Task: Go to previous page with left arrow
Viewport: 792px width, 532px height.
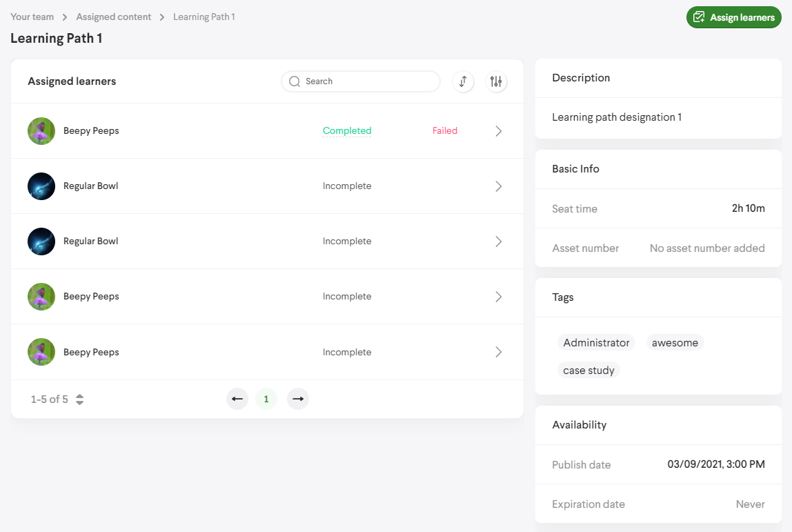Action: coord(237,399)
